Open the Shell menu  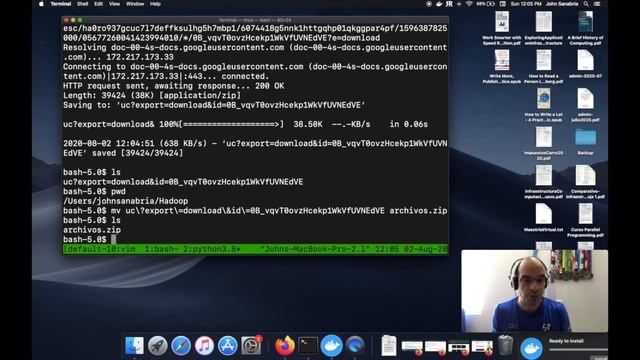tap(82, 4)
